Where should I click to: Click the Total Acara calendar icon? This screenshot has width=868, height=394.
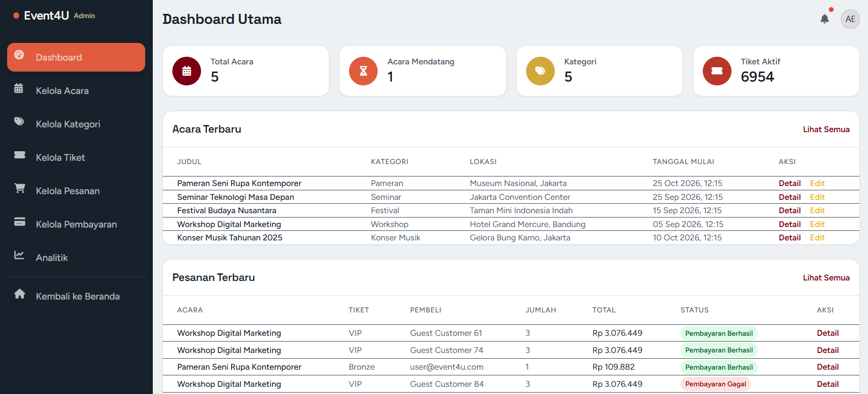pos(187,71)
